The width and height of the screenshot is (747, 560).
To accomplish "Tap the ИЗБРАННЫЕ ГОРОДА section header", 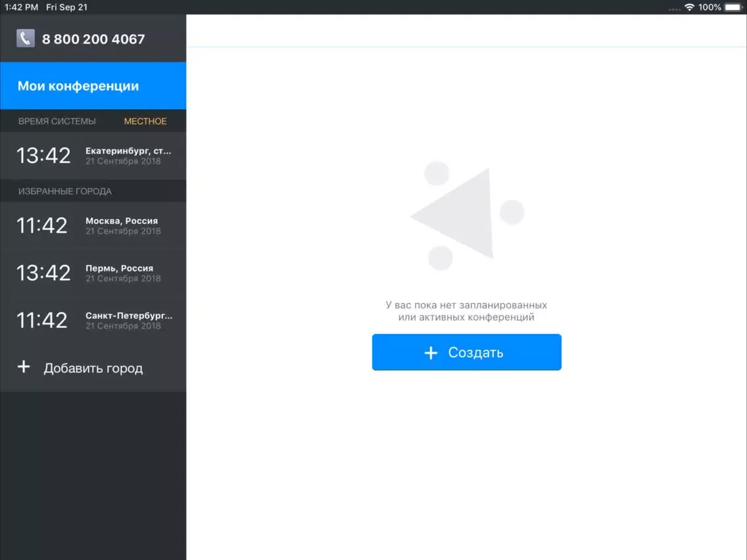I will pos(65,191).
